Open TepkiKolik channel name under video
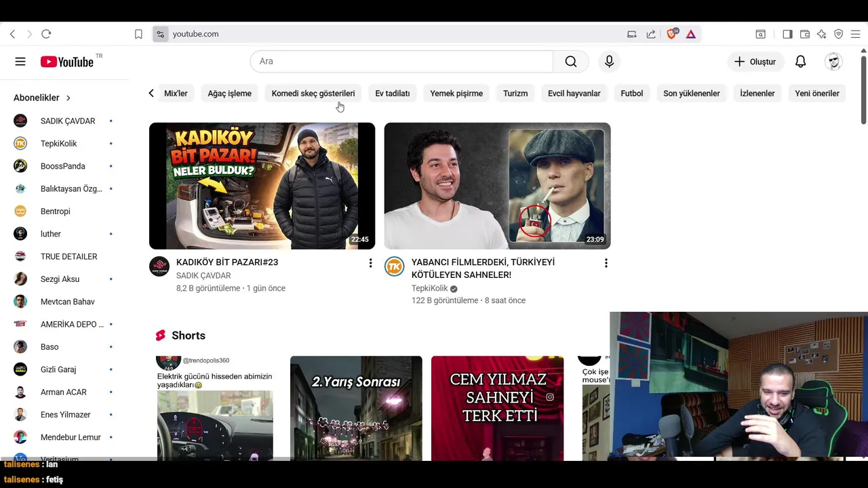 [x=429, y=288]
